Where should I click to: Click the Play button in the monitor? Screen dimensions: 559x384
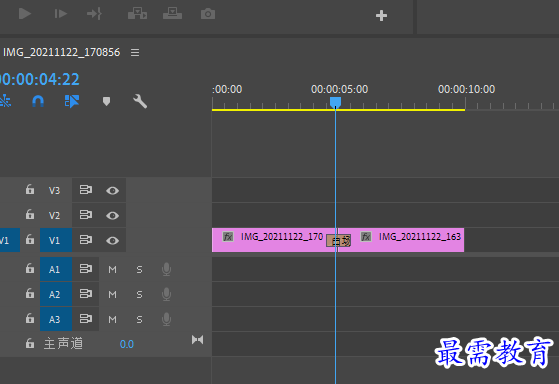point(25,14)
